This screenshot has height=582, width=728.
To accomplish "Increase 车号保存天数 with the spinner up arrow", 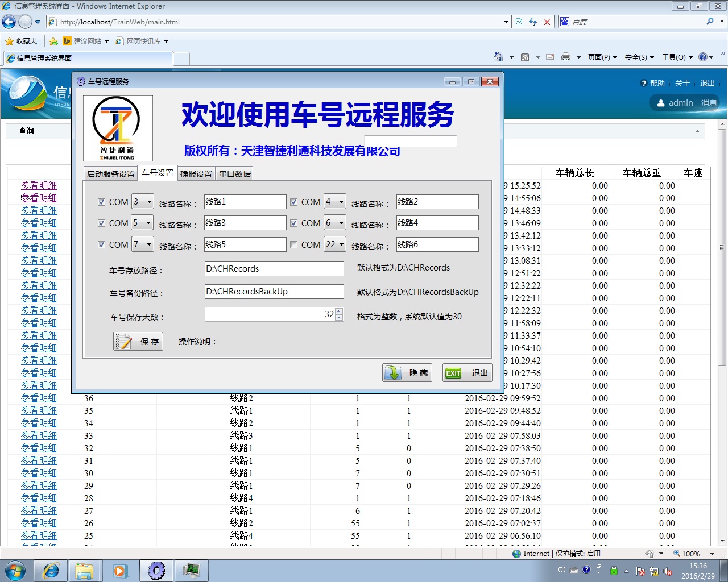I will [340, 311].
